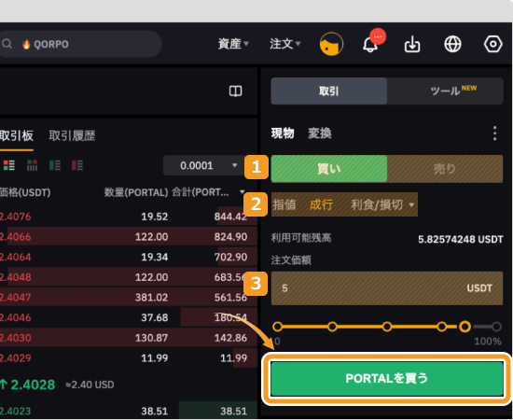Viewport: 513px width, 420px height.
Task: Click the total 844.42 cell
Action: 230,217
